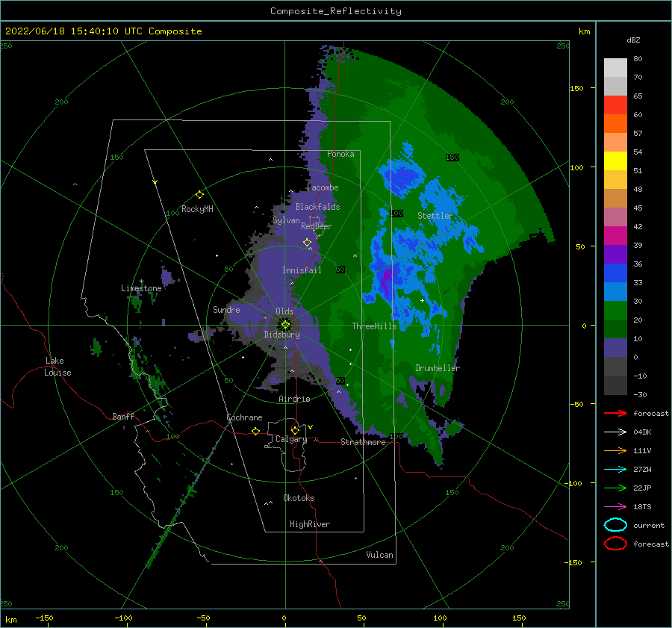672x628 pixels.
Task: Pick the red 65 dBZ color swatch
Action: coord(615,105)
